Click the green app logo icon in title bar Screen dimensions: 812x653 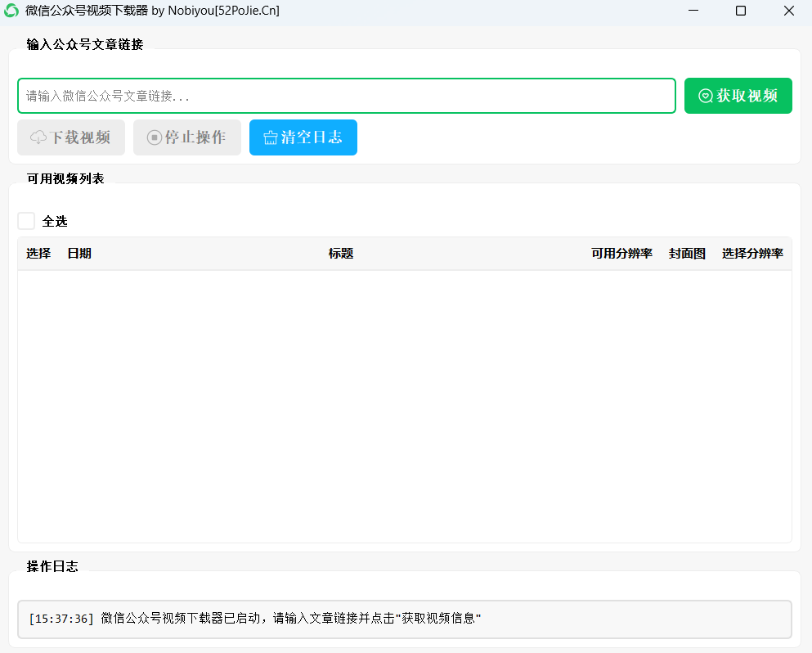[x=11, y=11]
